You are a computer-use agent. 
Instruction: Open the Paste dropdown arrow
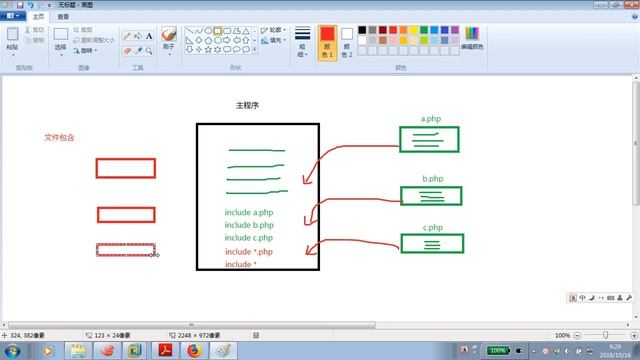point(13,55)
